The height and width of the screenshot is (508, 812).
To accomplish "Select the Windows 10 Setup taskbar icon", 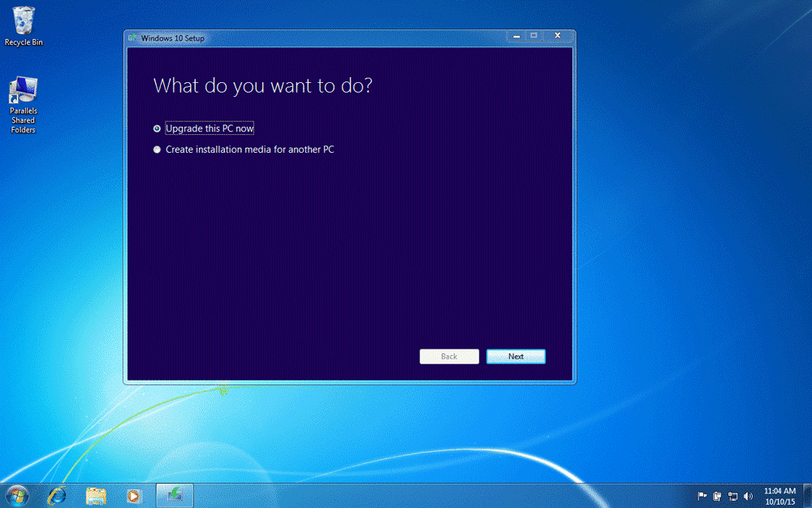I will [x=174, y=496].
